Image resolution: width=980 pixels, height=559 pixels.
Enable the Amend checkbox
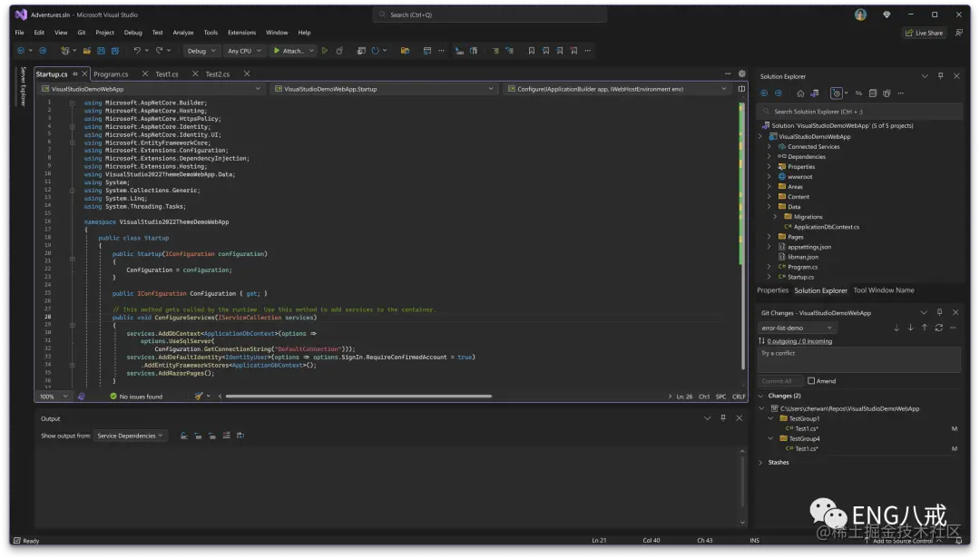[812, 381]
